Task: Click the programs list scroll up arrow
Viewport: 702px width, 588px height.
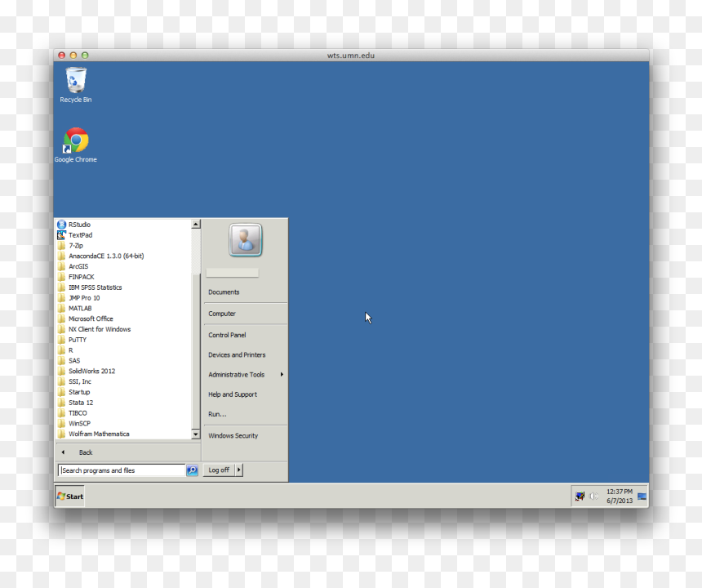Action: click(196, 224)
